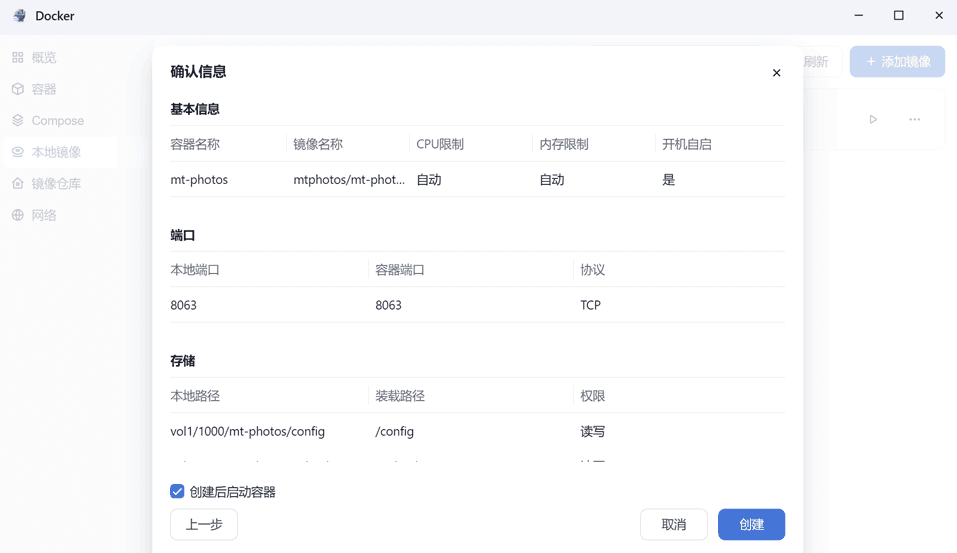Click the Docker app logo icon
The width and height of the screenshot is (957, 553).
point(20,16)
